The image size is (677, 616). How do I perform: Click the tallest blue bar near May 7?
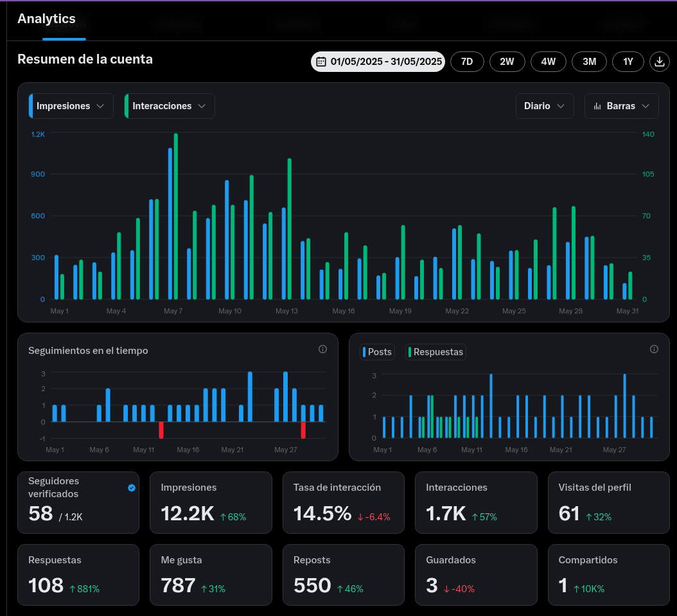pos(170,224)
